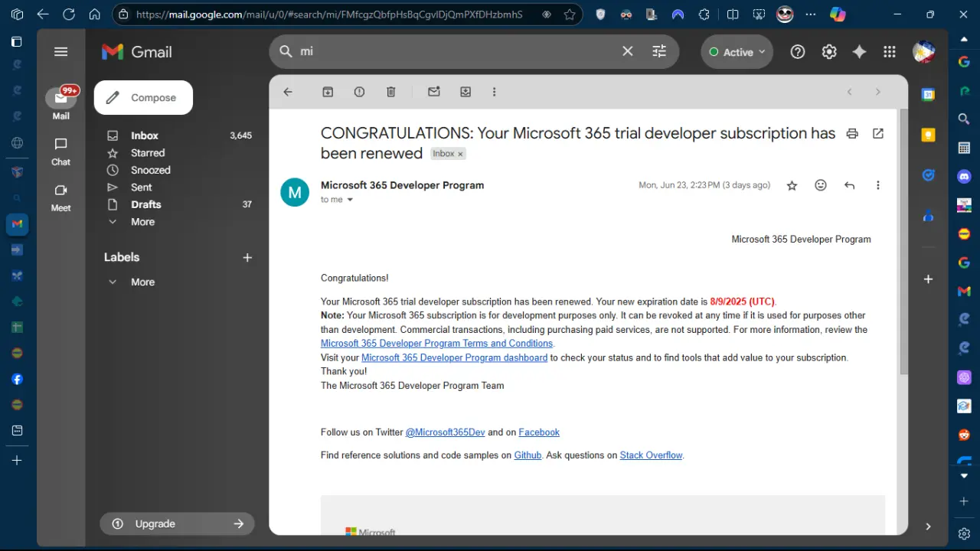Open the Gmail main menu hamburger

pyautogui.click(x=61, y=52)
